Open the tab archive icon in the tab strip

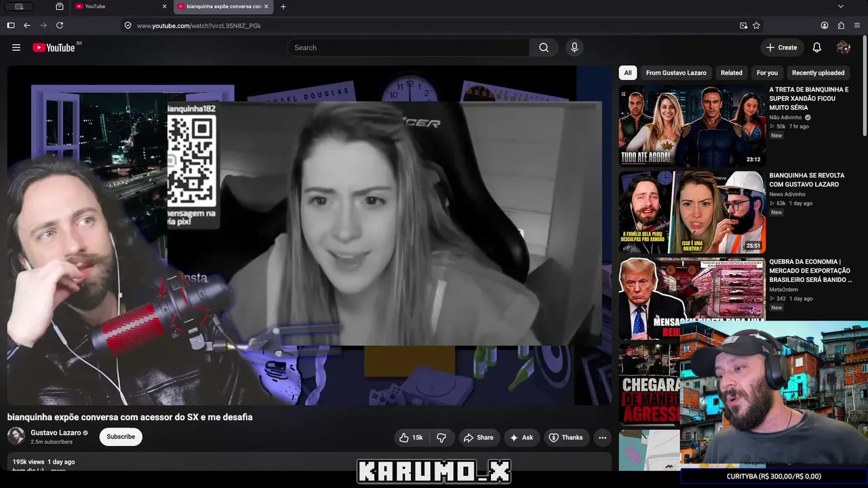60,7
